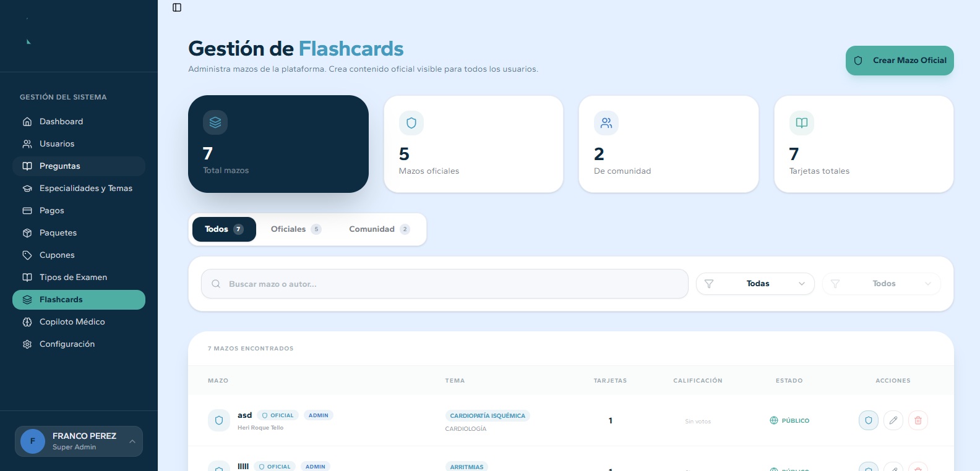
Task: Open Tipos de Examen
Action: [x=79, y=278]
